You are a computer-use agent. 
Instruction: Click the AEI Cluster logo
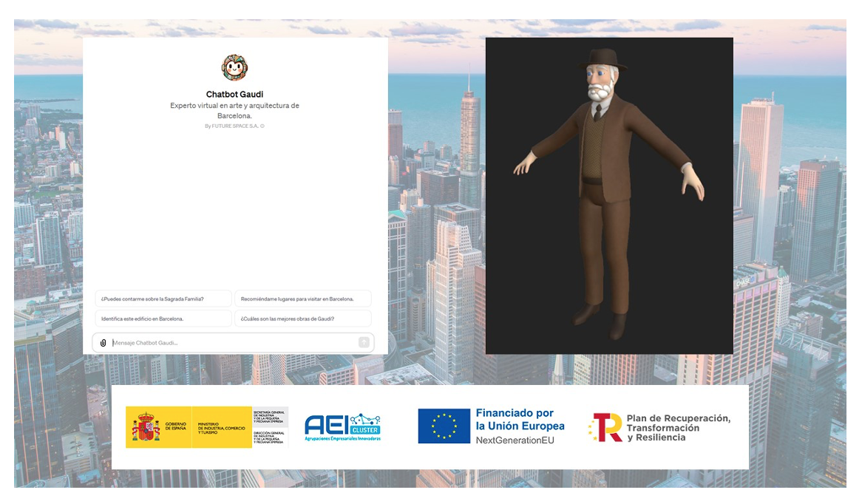[x=342, y=427]
